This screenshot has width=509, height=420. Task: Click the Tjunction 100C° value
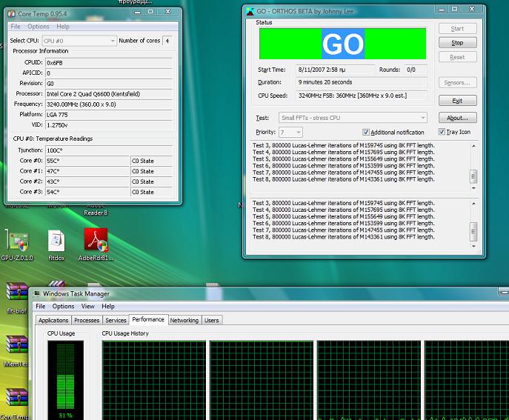click(108, 150)
